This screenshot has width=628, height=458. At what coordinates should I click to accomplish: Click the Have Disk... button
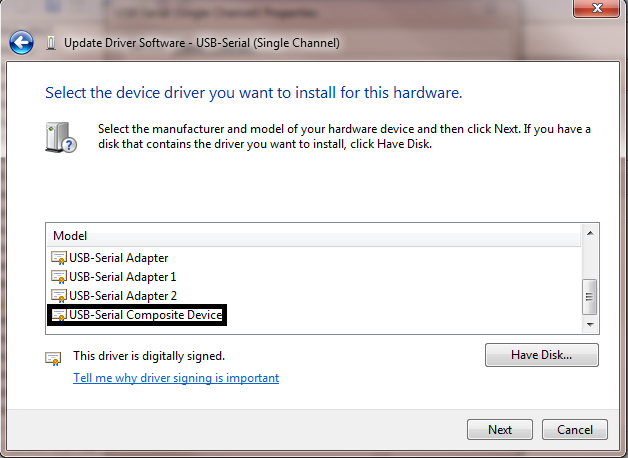pos(541,355)
